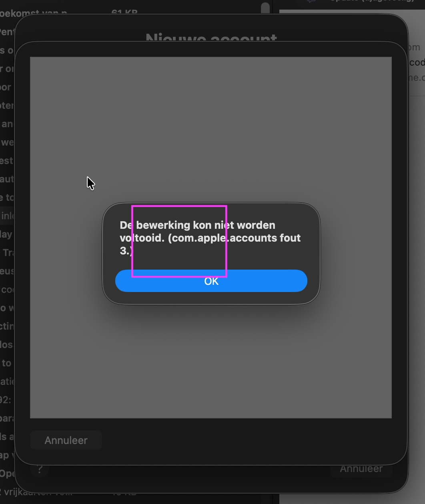Viewport: 425px width, 504px height.
Task: Click the dimmed Annuleer button on the rear sheet
Action: tap(361, 469)
